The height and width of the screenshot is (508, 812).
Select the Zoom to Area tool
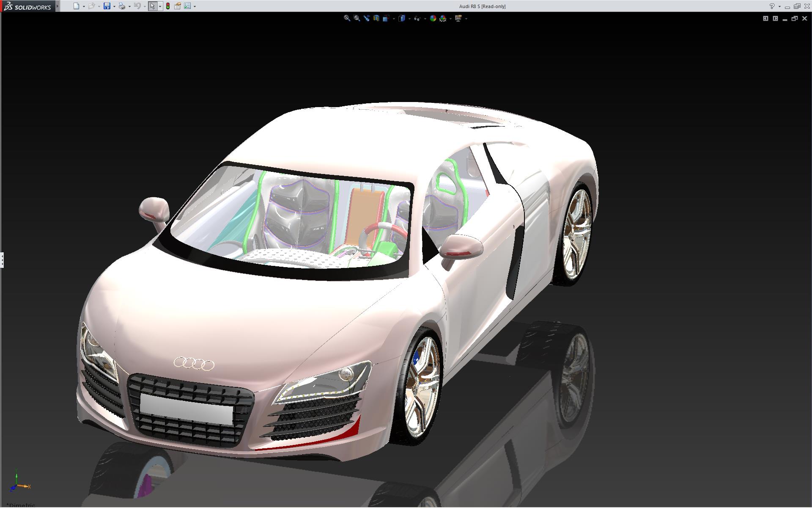point(357,18)
